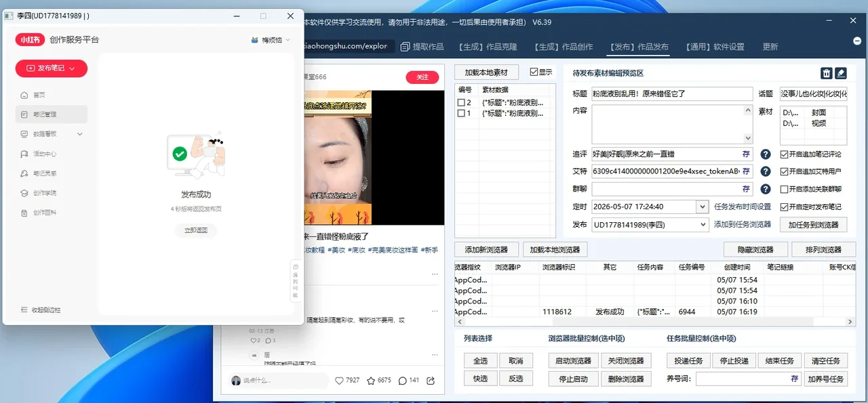The height and width of the screenshot is (403, 868).
Task: Click into the 标题 title input field
Action: (x=671, y=93)
